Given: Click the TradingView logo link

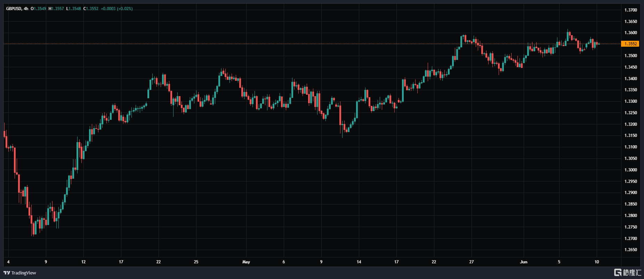Looking at the screenshot, I should 20,273.
